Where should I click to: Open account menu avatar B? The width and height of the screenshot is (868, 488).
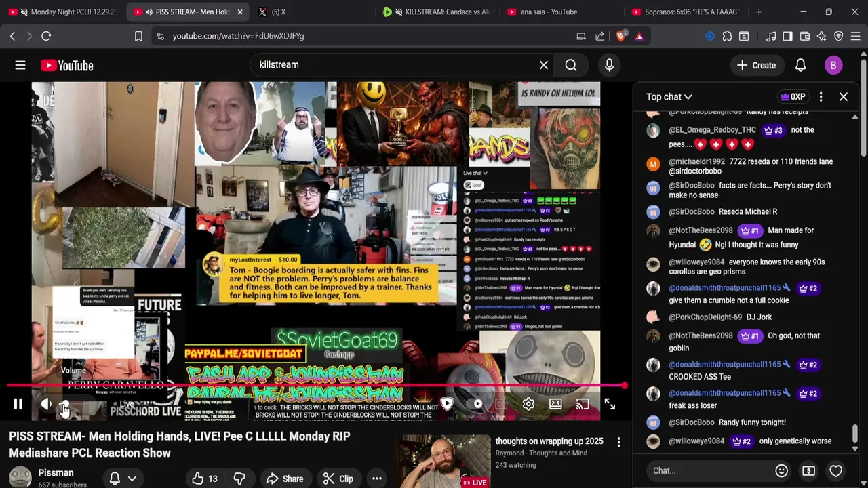point(833,65)
